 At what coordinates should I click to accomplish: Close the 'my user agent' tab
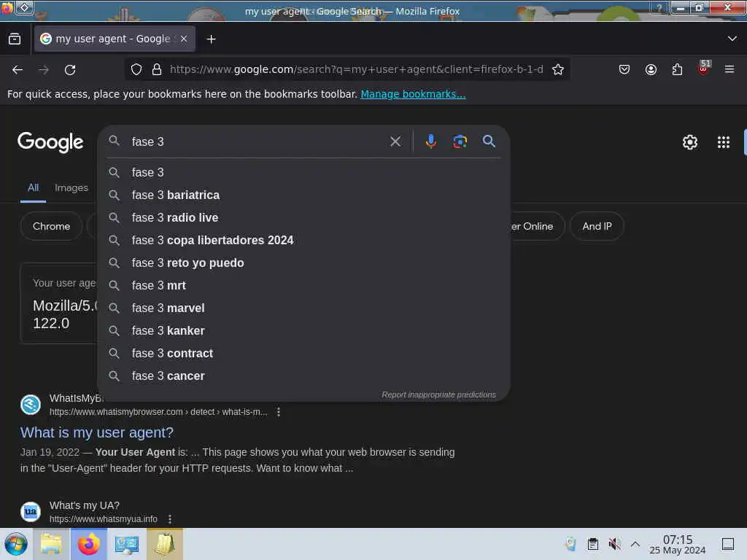[x=184, y=39]
